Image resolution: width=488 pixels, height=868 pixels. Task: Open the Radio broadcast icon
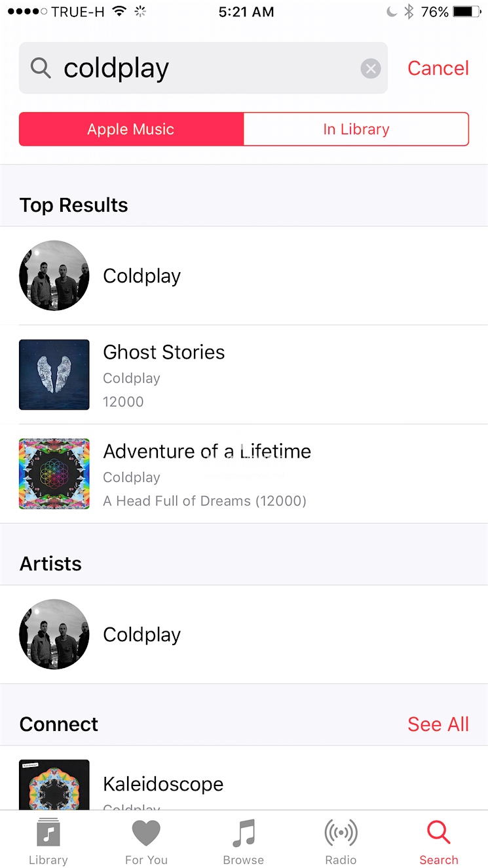[341, 833]
